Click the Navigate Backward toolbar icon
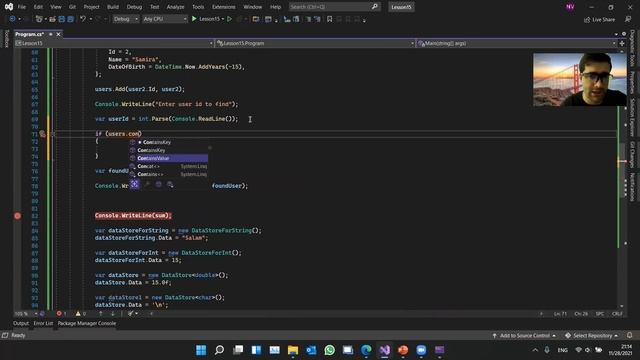 [x=12, y=19]
